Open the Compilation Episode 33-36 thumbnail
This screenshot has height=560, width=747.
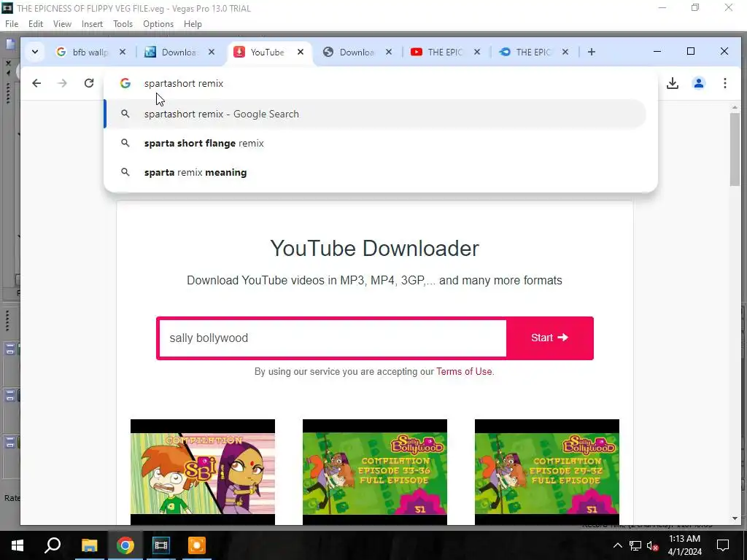coord(374,472)
